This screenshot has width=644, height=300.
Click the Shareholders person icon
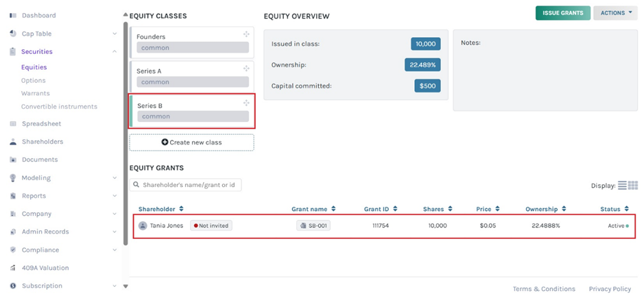point(13,142)
